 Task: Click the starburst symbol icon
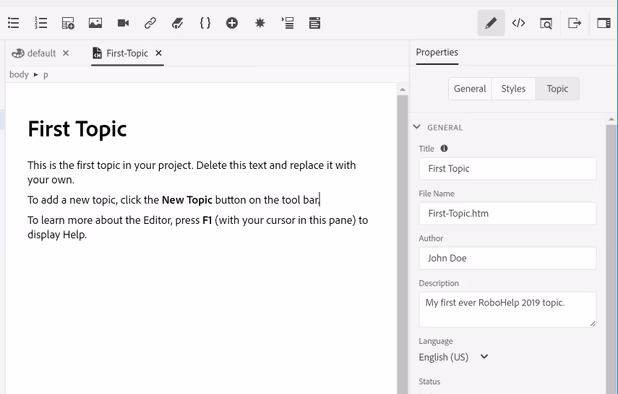pos(260,23)
